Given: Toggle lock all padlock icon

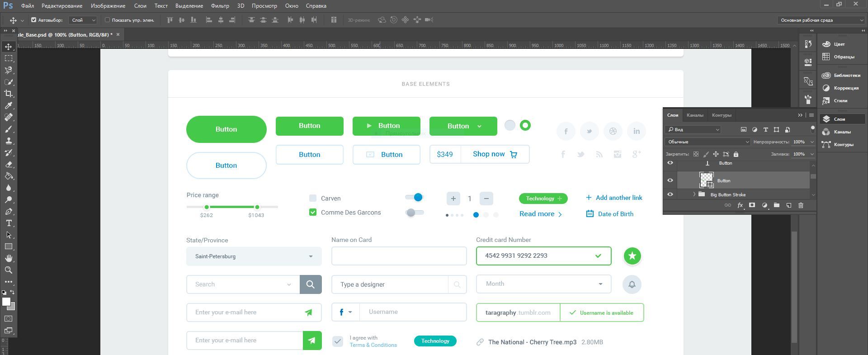Looking at the screenshot, I should [736, 154].
